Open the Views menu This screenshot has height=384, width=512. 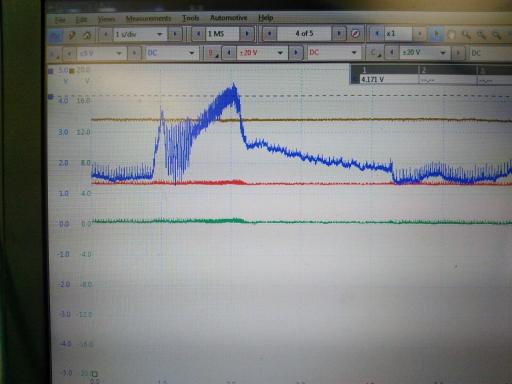pyautogui.click(x=106, y=19)
